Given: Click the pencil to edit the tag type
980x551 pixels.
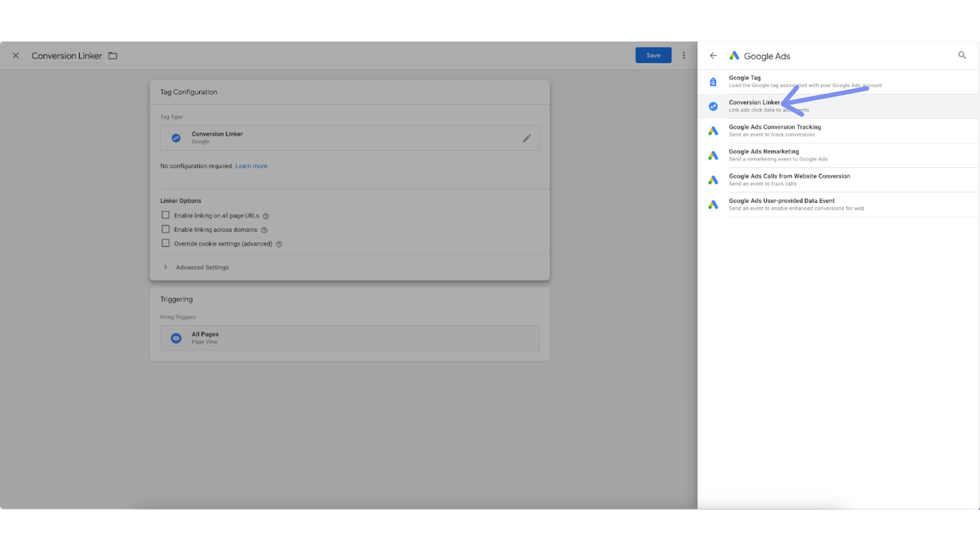Looking at the screenshot, I should [x=527, y=138].
